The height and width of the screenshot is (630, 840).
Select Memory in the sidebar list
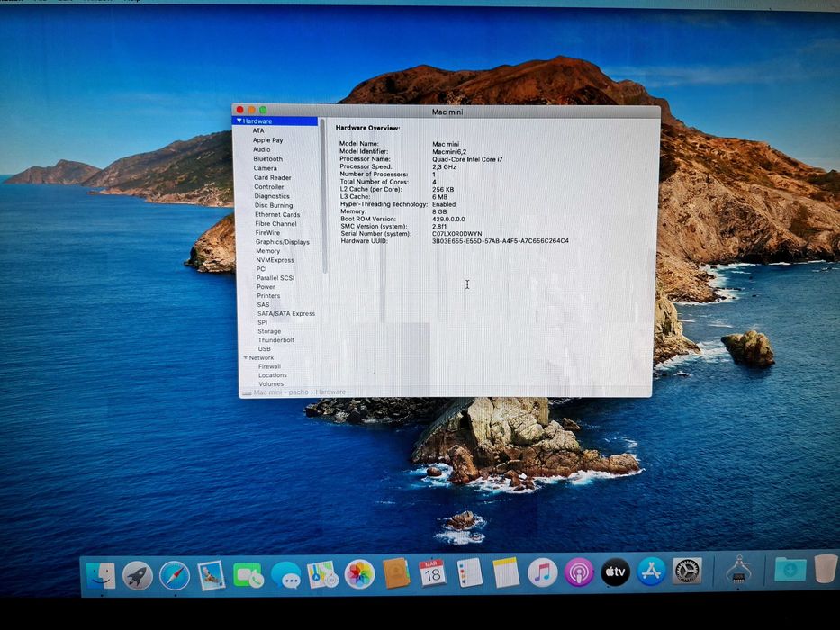(268, 251)
